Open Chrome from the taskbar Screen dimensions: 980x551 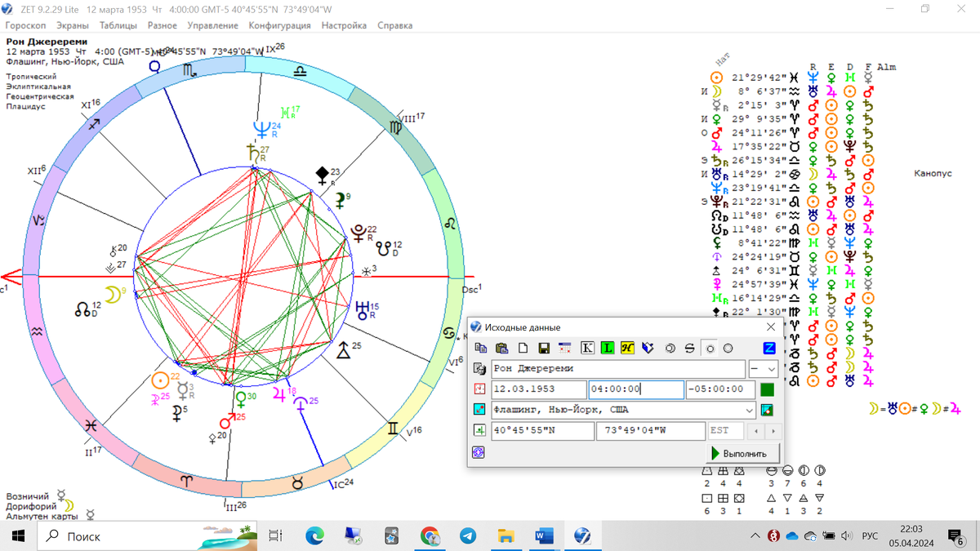[430, 535]
